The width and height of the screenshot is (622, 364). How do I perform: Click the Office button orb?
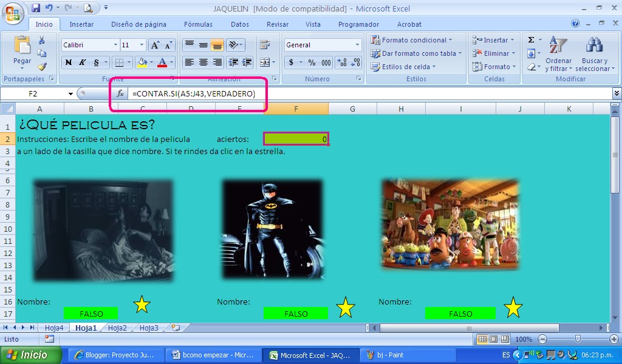click(x=13, y=13)
